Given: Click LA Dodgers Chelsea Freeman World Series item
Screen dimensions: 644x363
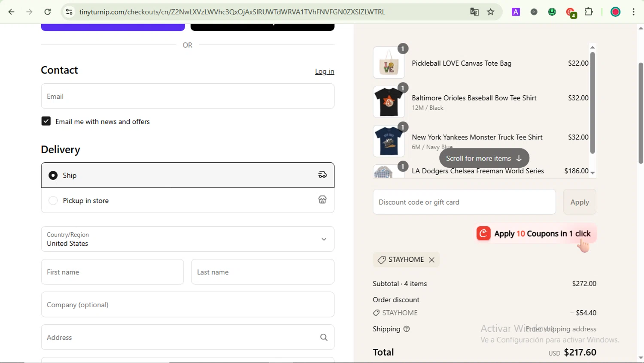Looking at the screenshot, I should tap(477, 171).
